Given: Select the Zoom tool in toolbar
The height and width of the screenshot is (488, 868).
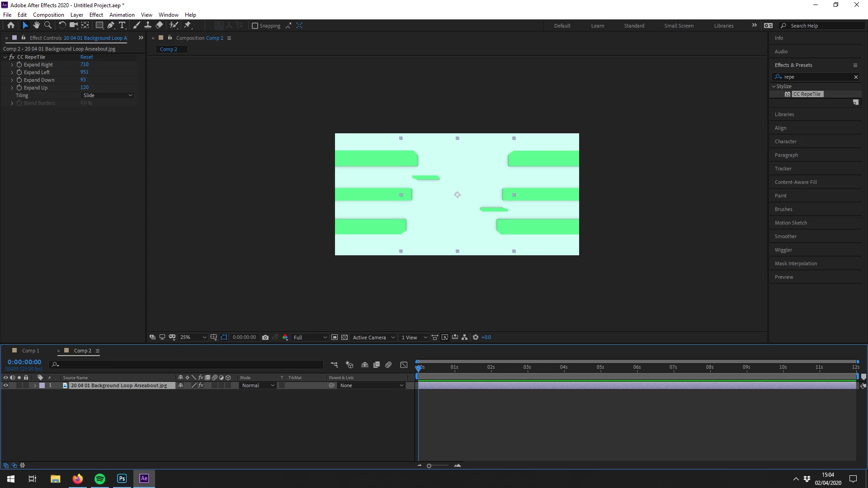Looking at the screenshot, I should [48, 25].
